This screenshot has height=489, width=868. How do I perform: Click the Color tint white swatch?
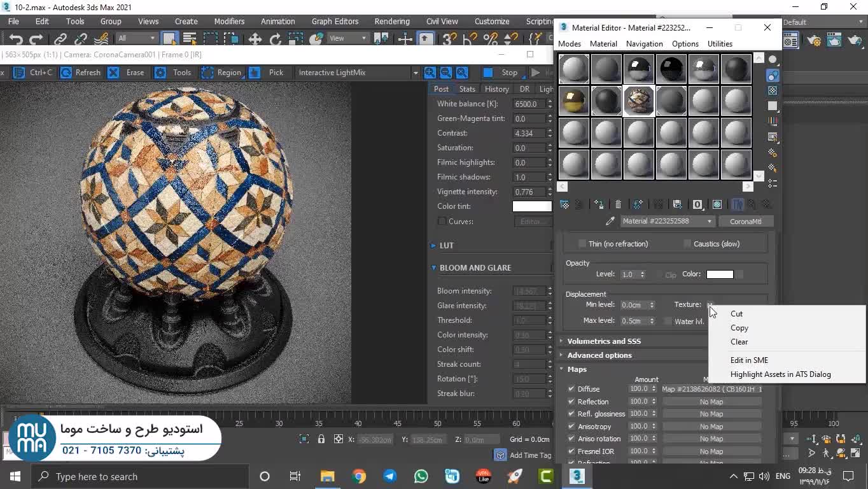tap(531, 206)
